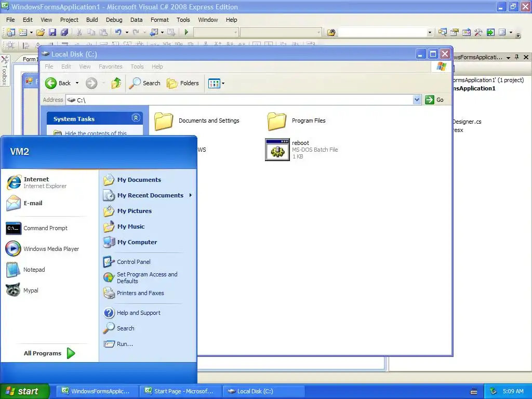Click language bar keyboard icon in taskbar
The image size is (532, 399).
point(474,392)
